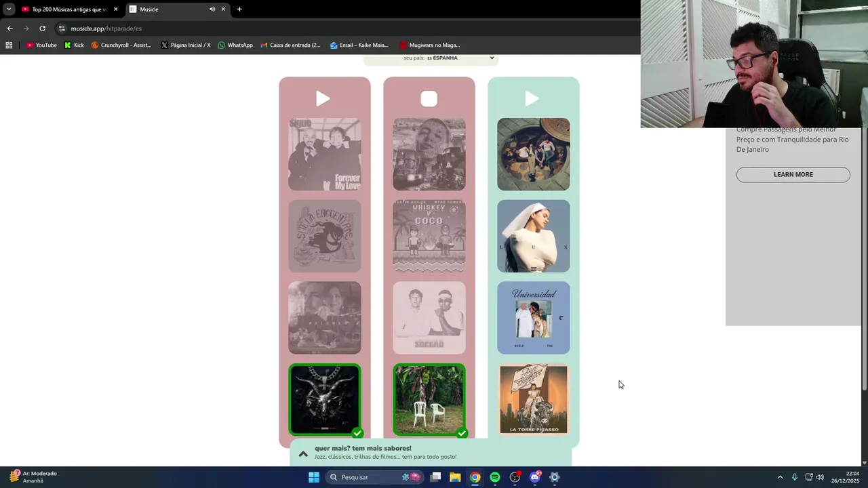Open Task View from the taskbar
The image size is (868, 488).
click(436, 477)
